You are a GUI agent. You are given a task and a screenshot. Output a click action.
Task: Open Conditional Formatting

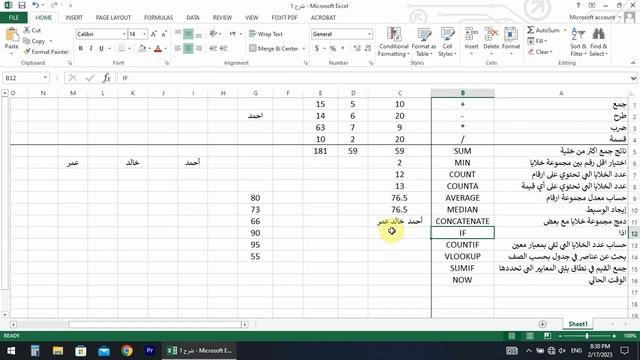pyautogui.click(x=393, y=42)
